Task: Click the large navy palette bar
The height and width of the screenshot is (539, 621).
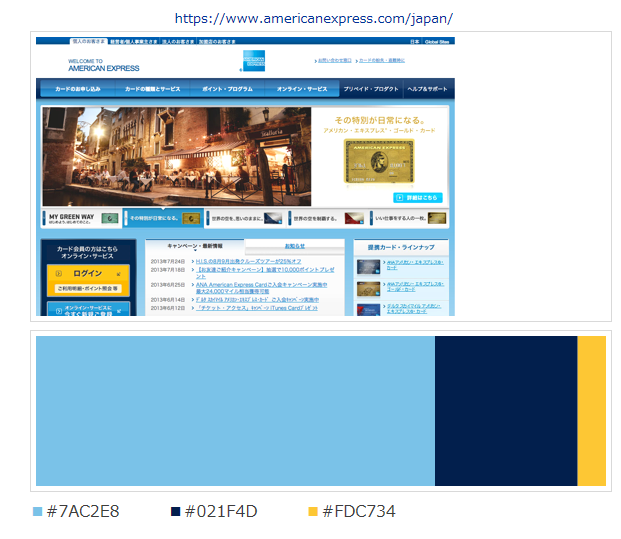Action: [506, 411]
